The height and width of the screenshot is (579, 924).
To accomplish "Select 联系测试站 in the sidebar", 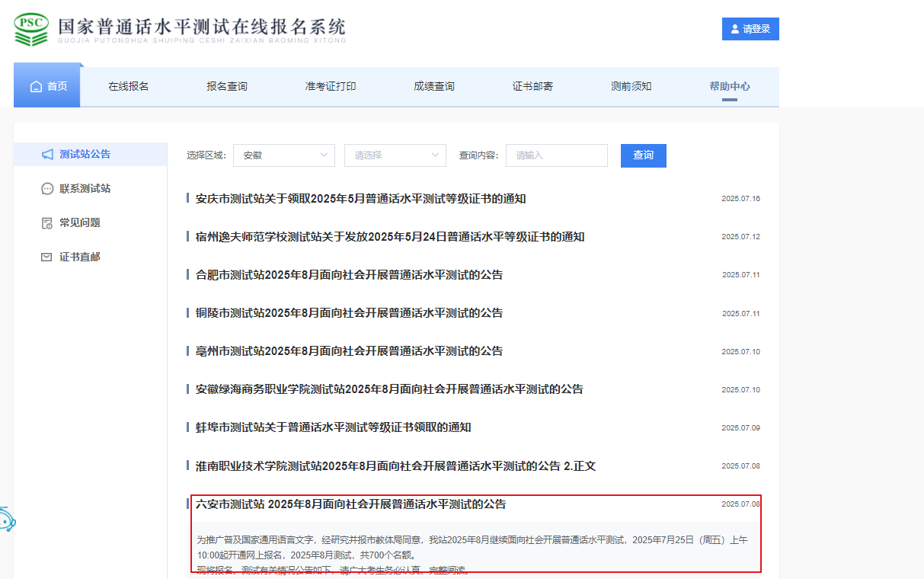I will (x=85, y=189).
